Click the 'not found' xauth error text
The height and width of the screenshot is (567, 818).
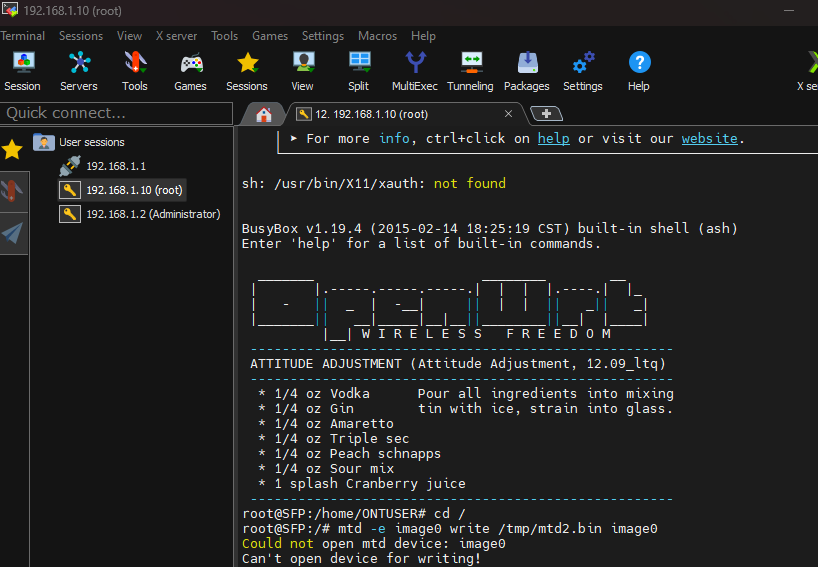(470, 184)
